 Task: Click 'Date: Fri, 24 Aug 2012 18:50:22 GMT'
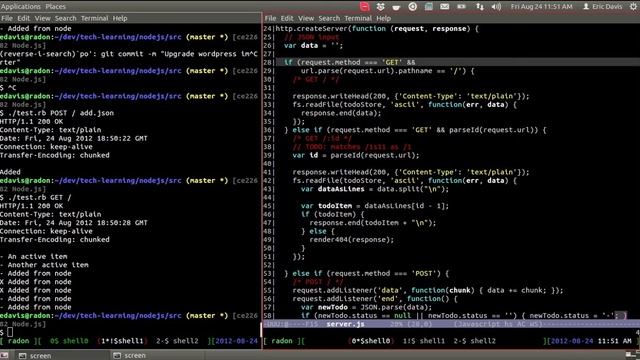click(x=74, y=138)
